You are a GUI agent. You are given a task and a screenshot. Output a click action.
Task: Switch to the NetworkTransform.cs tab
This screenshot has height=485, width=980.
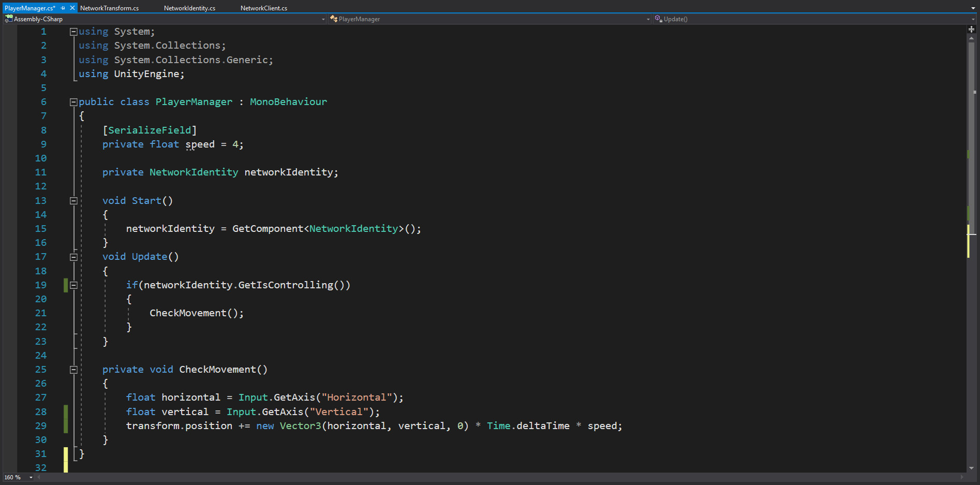[109, 8]
